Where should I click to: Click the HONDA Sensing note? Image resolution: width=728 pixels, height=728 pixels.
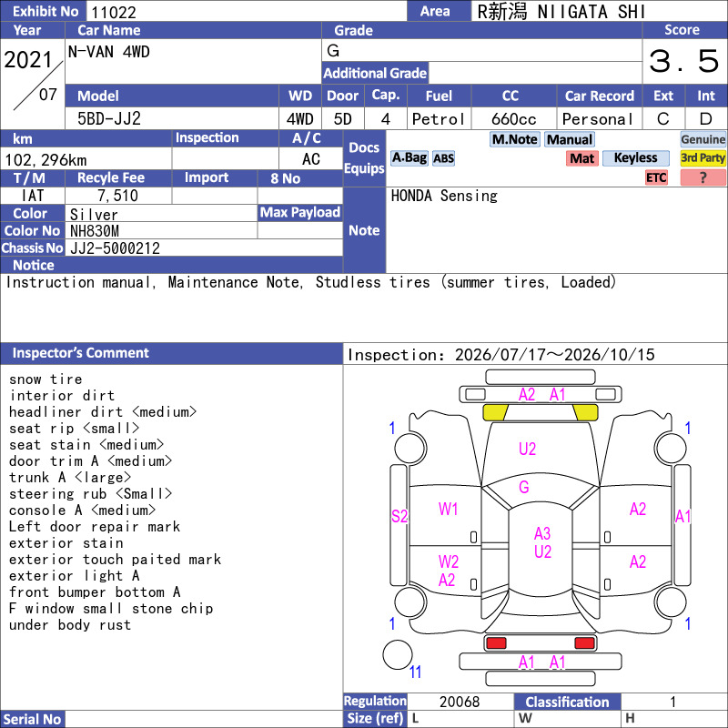(444, 196)
